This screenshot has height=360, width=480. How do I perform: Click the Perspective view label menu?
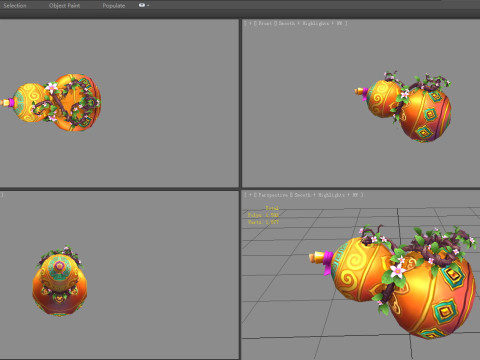click(x=273, y=195)
